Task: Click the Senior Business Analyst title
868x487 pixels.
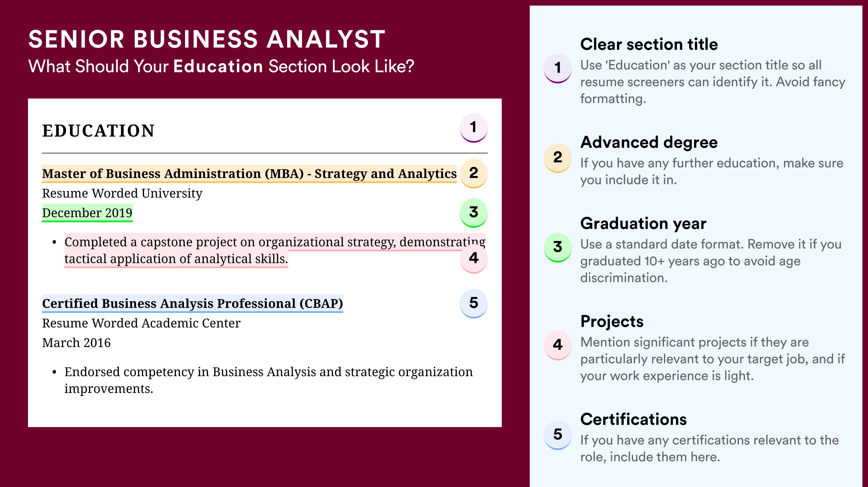Action: 207,39
